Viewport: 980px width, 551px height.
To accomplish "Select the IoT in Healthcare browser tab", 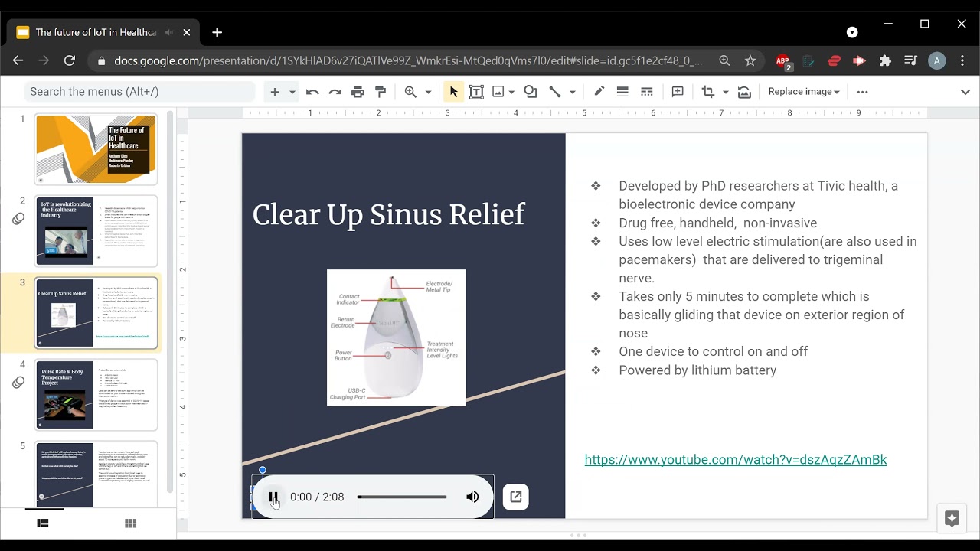I will pyautogui.click(x=103, y=32).
